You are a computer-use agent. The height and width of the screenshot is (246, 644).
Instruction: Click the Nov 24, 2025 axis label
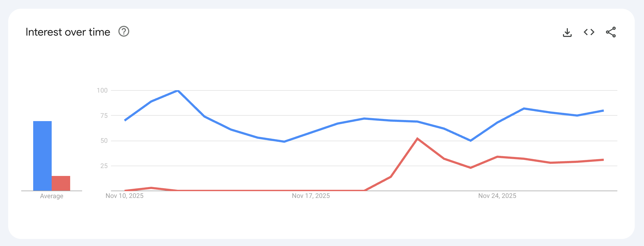[x=497, y=196]
